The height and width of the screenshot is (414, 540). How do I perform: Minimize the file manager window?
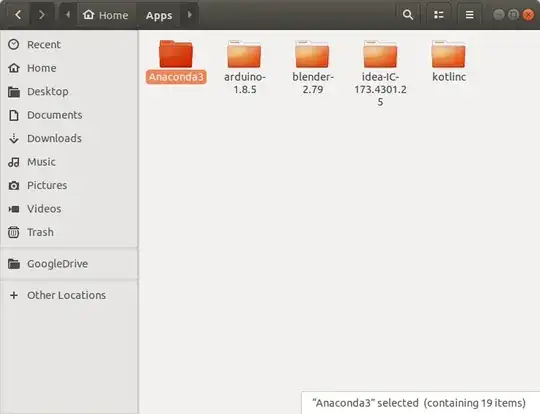click(x=498, y=14)
